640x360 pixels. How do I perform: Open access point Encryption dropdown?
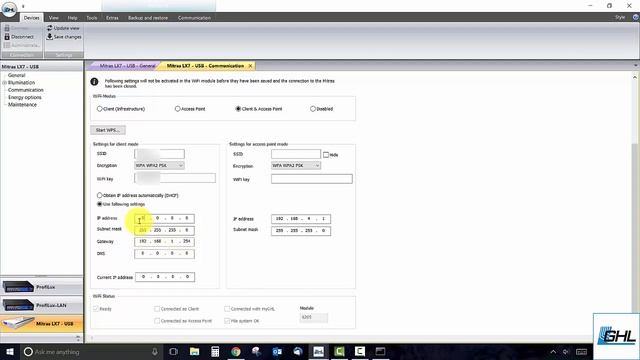(x=296, y=166)
